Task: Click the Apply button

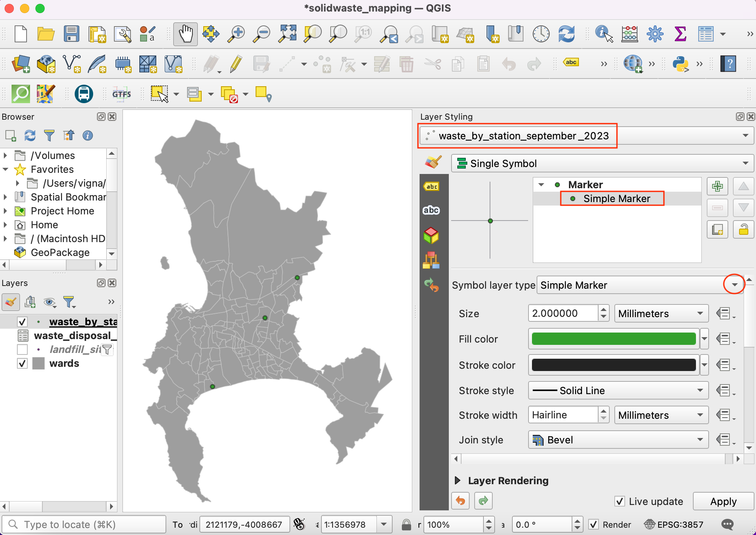Action: (x=723, y=502)
